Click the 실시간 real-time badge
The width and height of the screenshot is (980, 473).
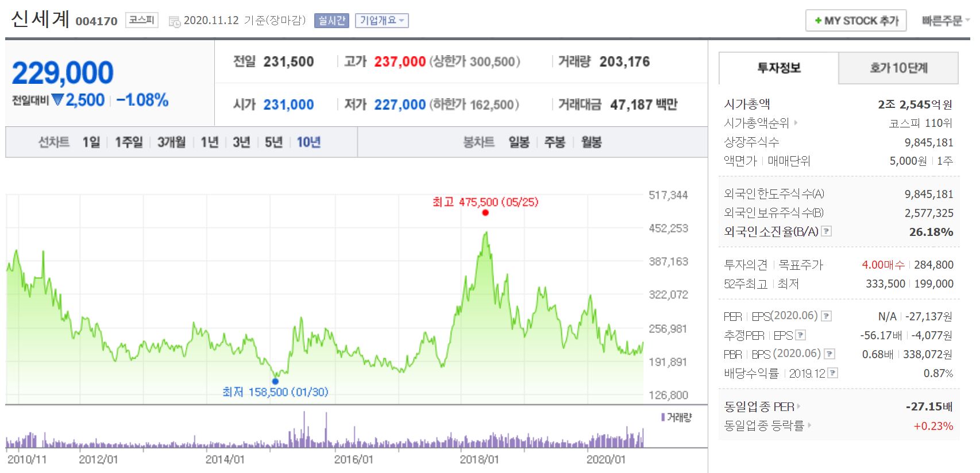point(332,21)
